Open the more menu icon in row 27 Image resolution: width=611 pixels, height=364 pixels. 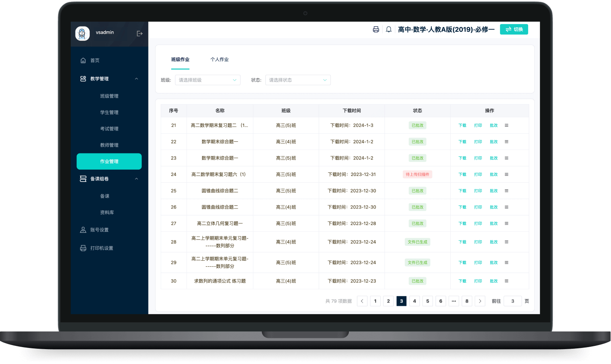506,223
